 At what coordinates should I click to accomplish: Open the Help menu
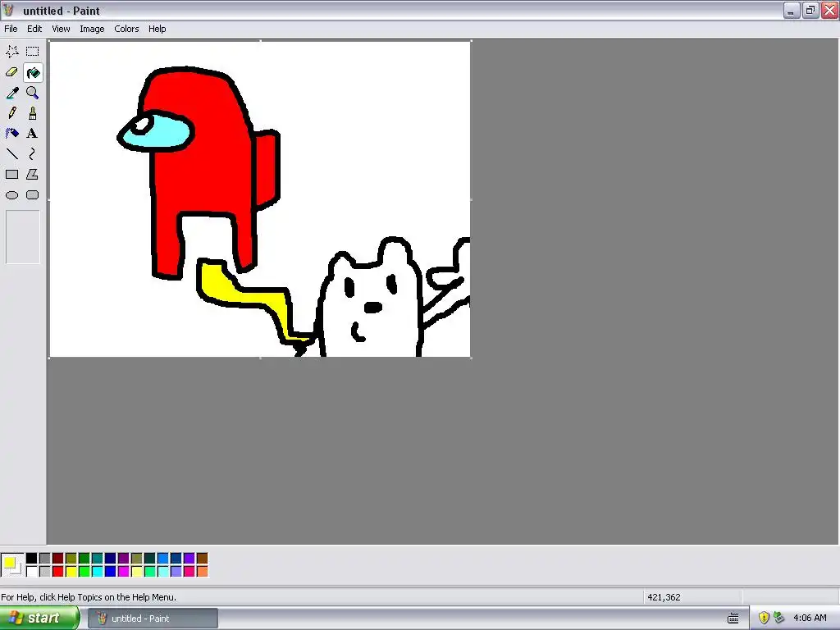(157, 29)
